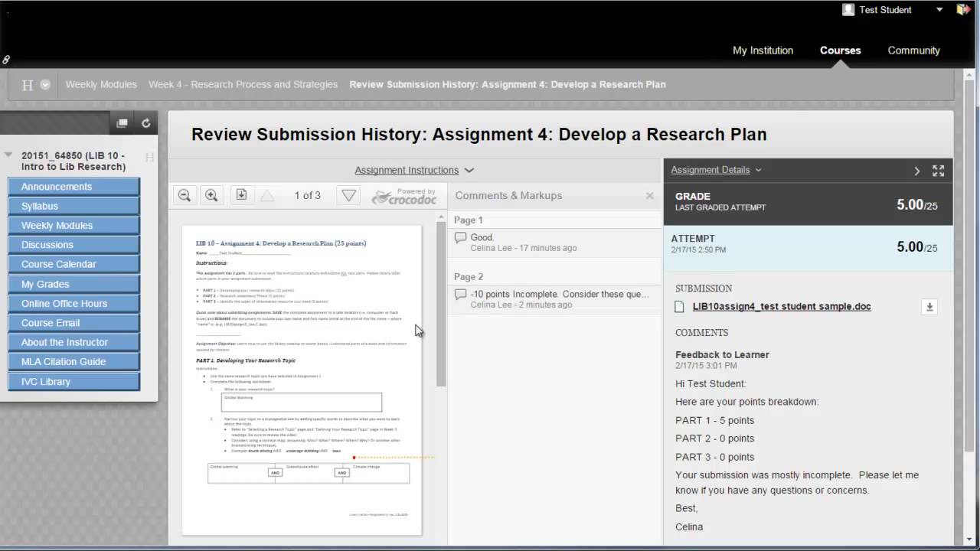Open the MLA Citation Guide
This screenshot has height=551, width=980.
click(x=73, y=361)
